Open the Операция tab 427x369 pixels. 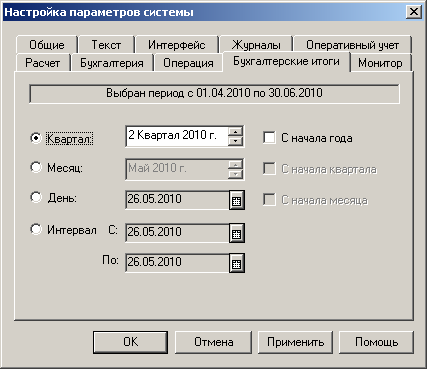pos(188,63)
